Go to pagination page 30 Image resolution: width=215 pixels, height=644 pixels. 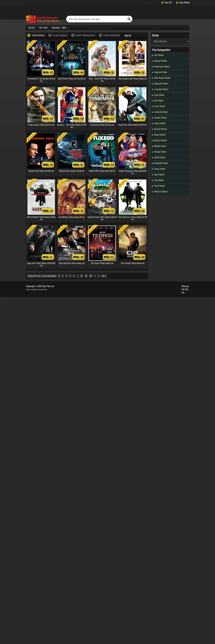tap(91, 276)
